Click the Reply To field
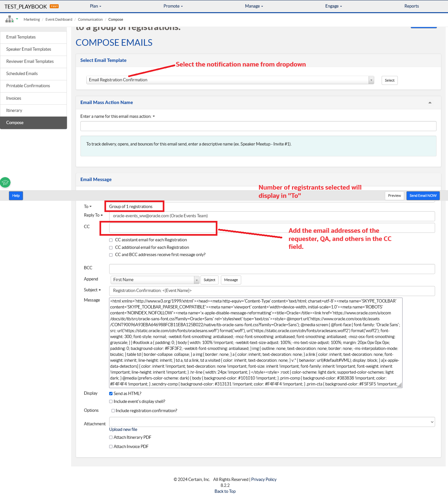This screenshot has width=448, height=504. 272,216
